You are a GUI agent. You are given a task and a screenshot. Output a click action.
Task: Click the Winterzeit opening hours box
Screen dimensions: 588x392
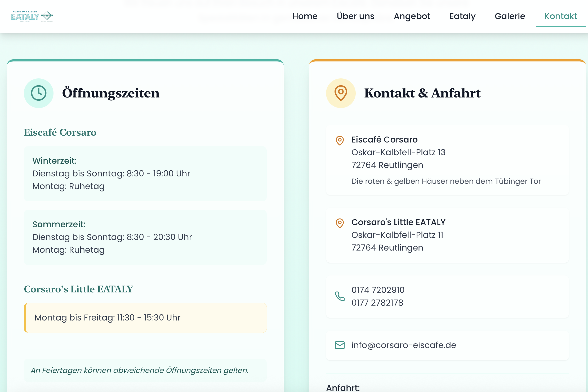tap(145, 173)
